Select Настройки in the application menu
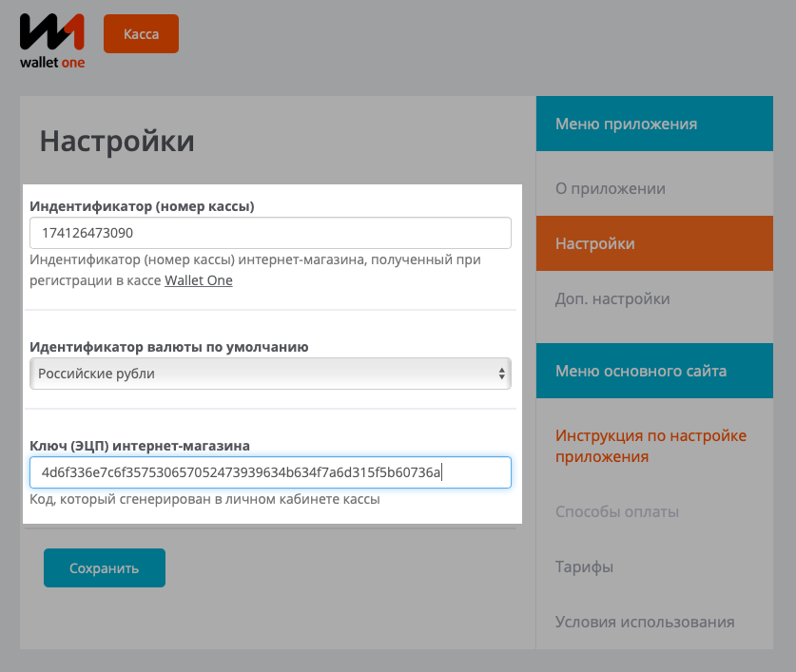796x672 pixels. point(655,243)
